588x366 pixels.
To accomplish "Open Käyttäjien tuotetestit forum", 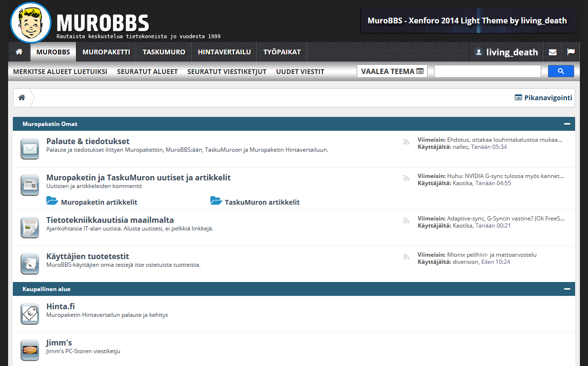I will point(88,256).
